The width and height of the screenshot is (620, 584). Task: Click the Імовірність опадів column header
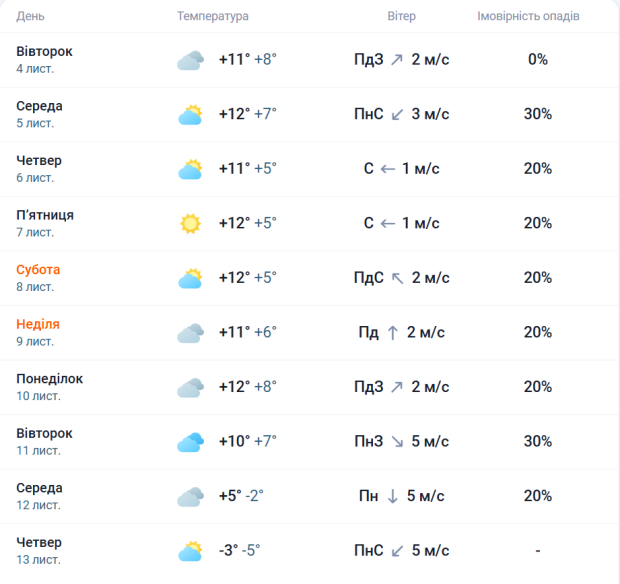528,17
